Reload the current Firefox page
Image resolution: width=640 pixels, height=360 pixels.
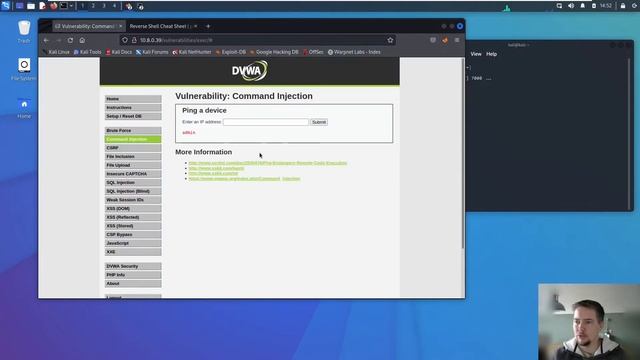coord(70,40)
